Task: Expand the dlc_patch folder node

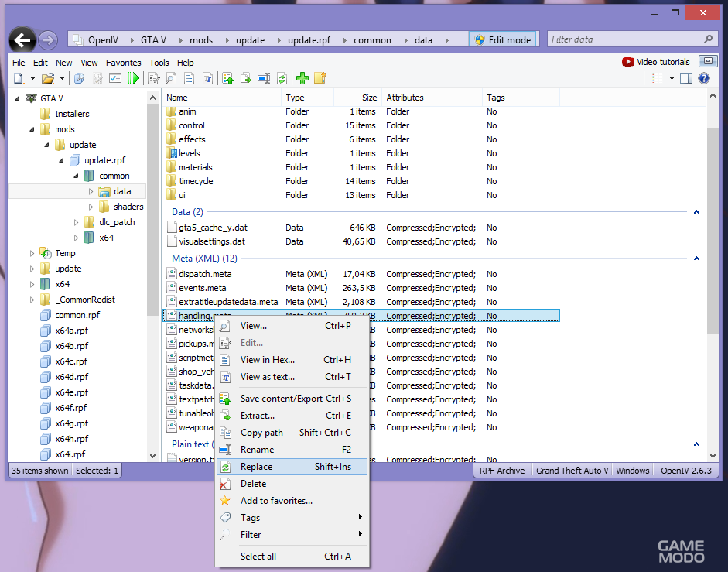Action: click(76, 223)
